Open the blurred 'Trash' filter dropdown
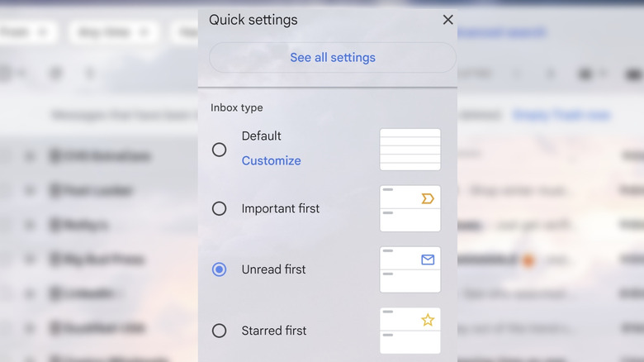644x362 pixels. (25, 33)
